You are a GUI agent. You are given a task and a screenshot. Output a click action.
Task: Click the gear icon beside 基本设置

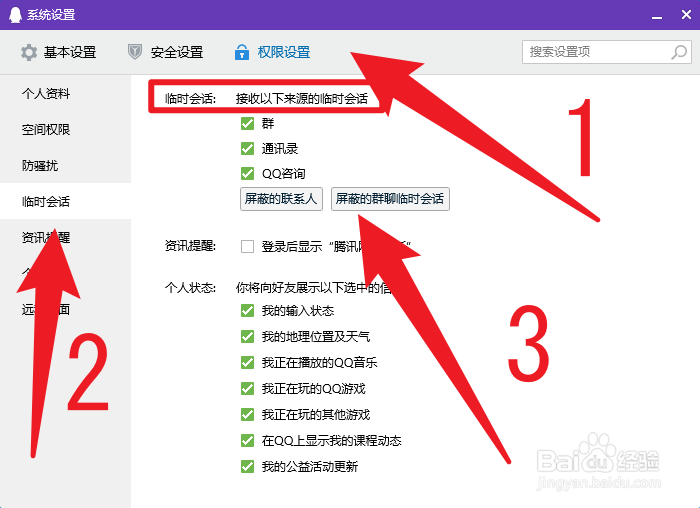tap(29, 52)
